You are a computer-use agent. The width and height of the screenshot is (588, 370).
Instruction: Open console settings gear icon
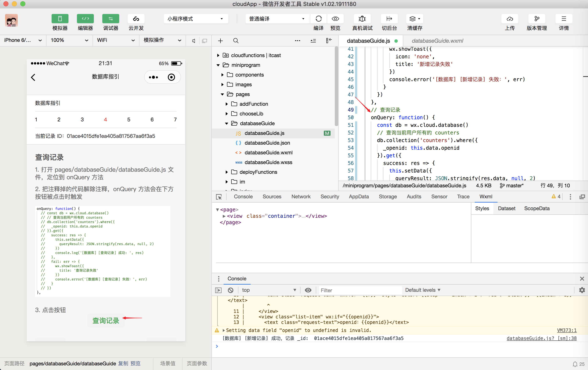pos(582,290)
